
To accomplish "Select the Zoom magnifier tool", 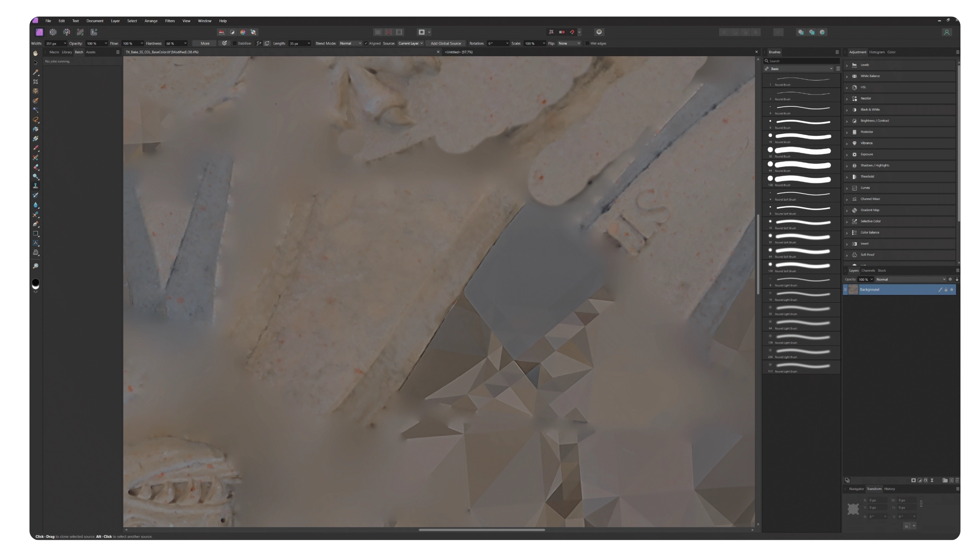I will click(x=36, y=266).
